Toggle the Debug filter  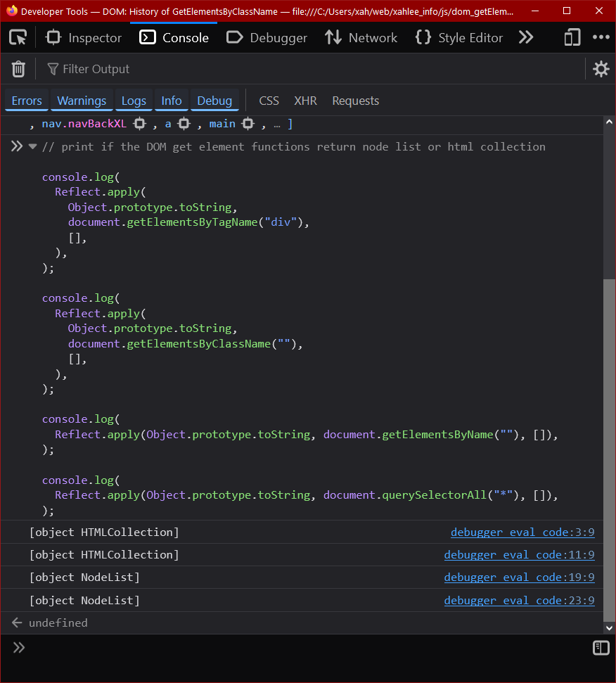pos(214,101)
